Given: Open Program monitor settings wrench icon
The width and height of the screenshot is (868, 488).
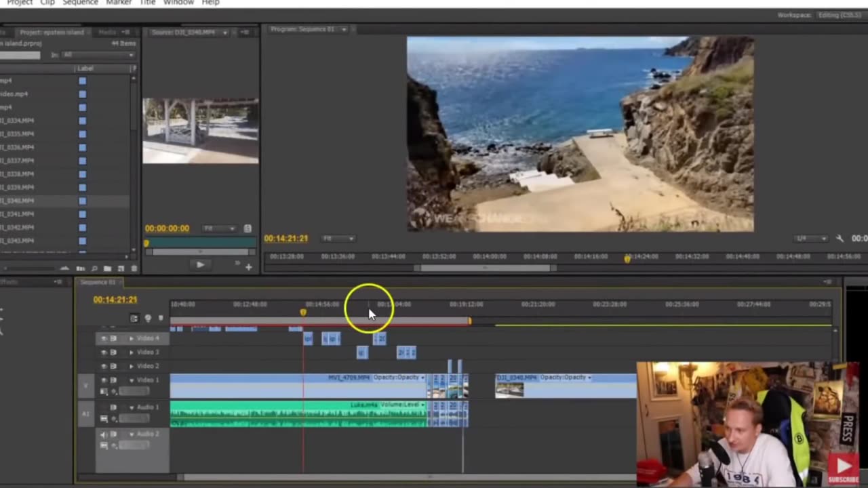Looking at the screenshot, I should click(840, 239).
